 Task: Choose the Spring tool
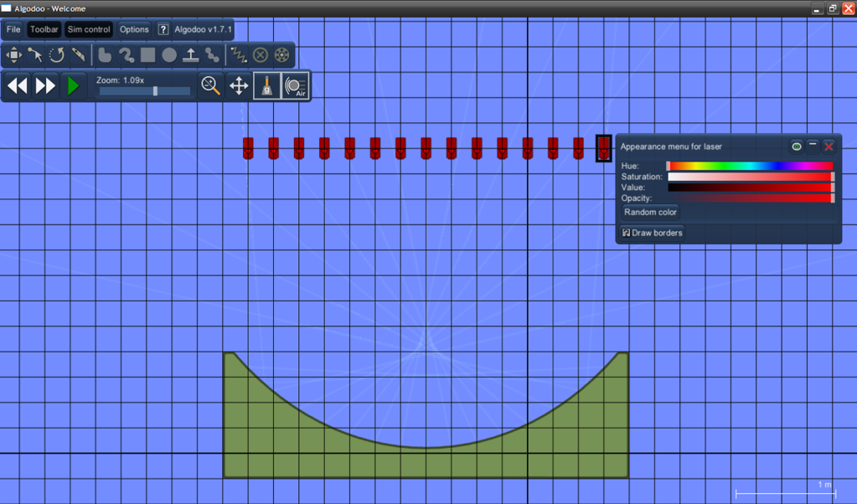pos(239,55)
